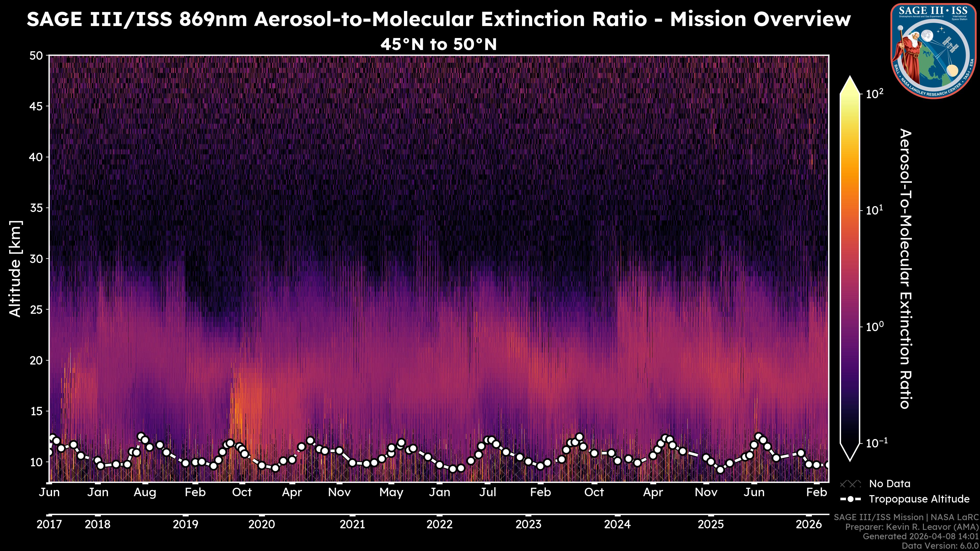Click the 2020 year axis label
Image resolution: width=980 pixels, height=551 pixels.
tap(261, 524)
